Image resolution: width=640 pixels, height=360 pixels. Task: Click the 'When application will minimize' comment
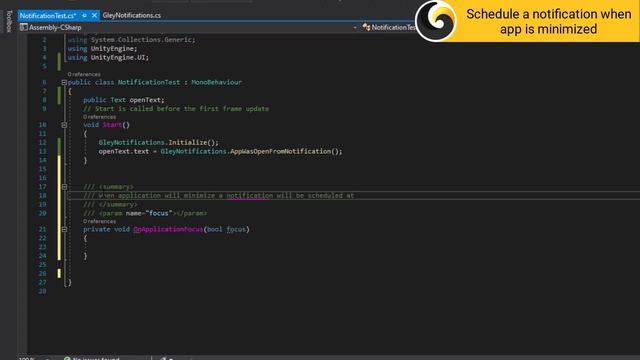click(218, 196)
